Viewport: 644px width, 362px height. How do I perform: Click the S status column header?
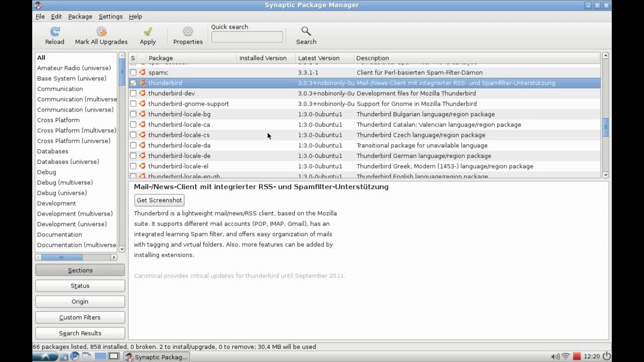[x=133, y=58]
